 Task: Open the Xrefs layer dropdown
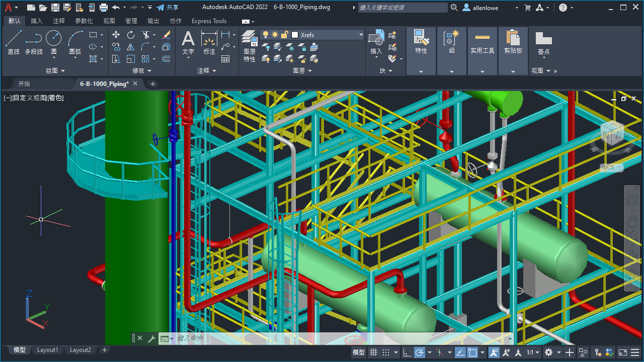(360, 35)
